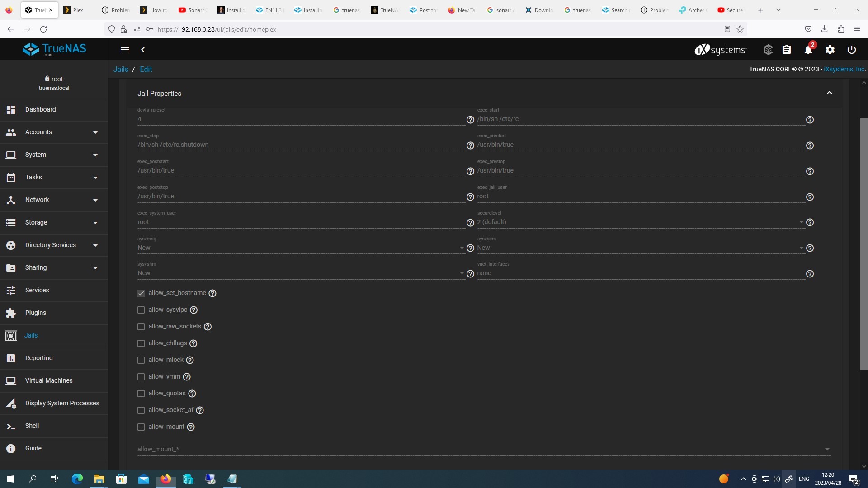868x488 pixels.
Task: Enable allow_sysvipc checkbox
Action: coord(141,310)
